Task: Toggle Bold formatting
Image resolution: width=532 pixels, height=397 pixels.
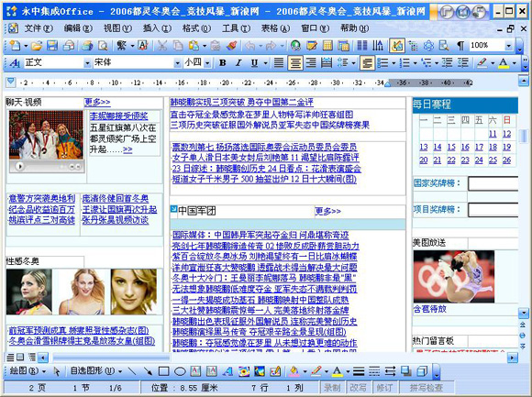Action: [223, 62]
